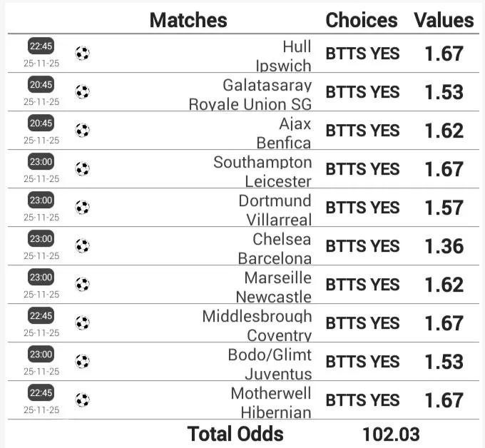Viewport: 485px width, 448px height.
Task: Open the Middlesbrough vs Coventry match
Action: click(257, 325)
